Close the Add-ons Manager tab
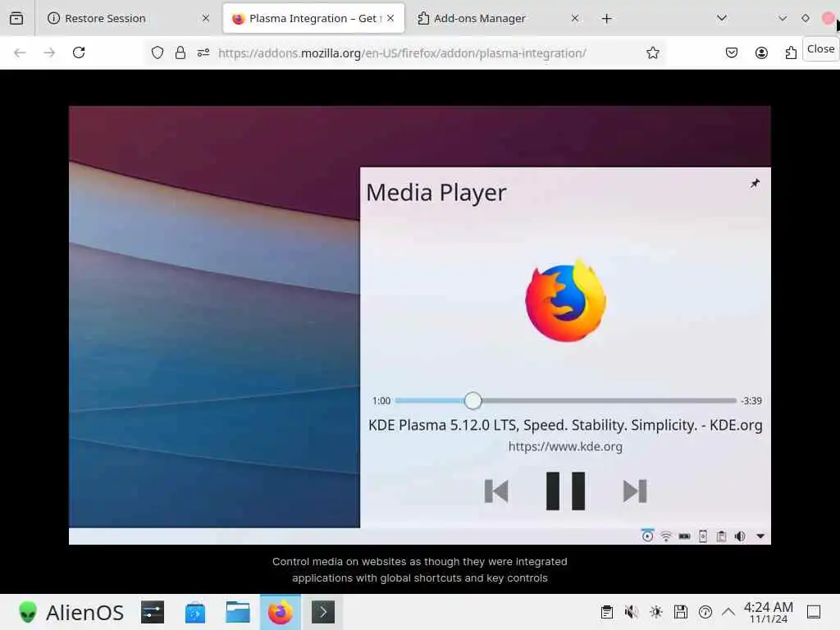Image resolution: width=840 pixels, height=630 pixels. tap(575, 18)
